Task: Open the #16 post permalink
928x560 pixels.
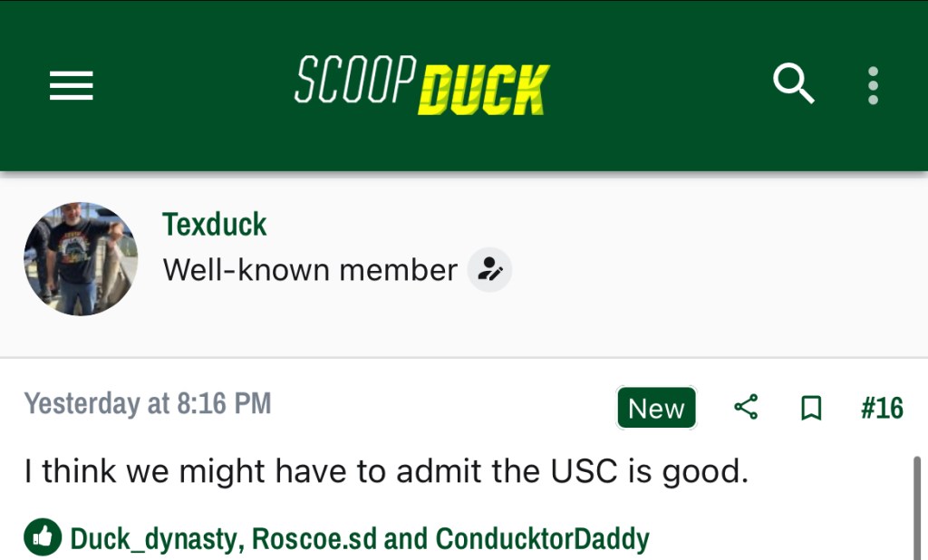Action: pyautogui.click(x=882, y=409)
